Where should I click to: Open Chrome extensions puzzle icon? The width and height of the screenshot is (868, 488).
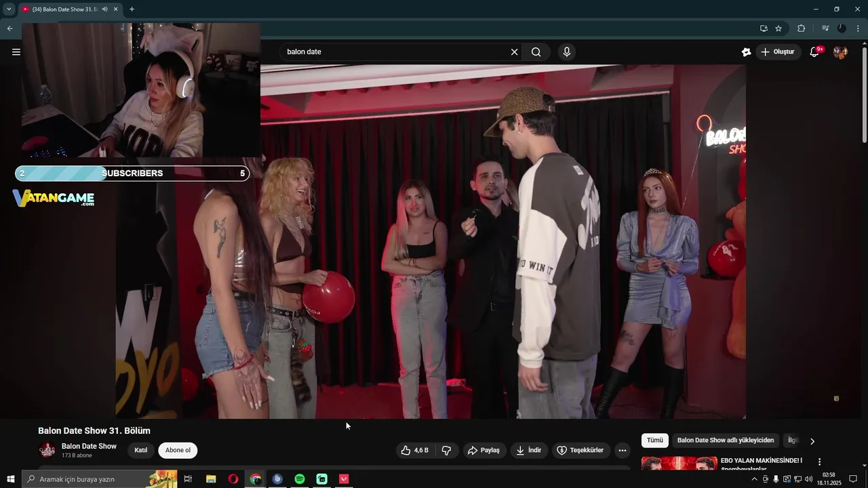802,28
